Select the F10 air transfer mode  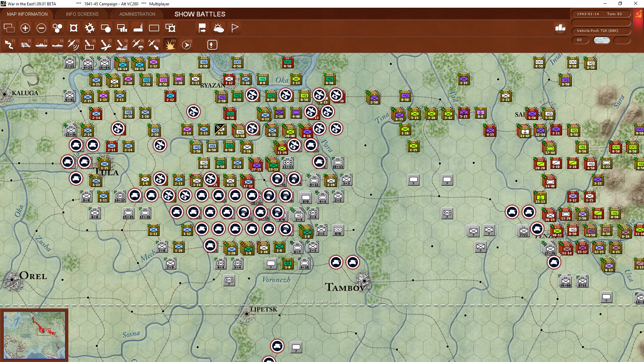(154, 45)
